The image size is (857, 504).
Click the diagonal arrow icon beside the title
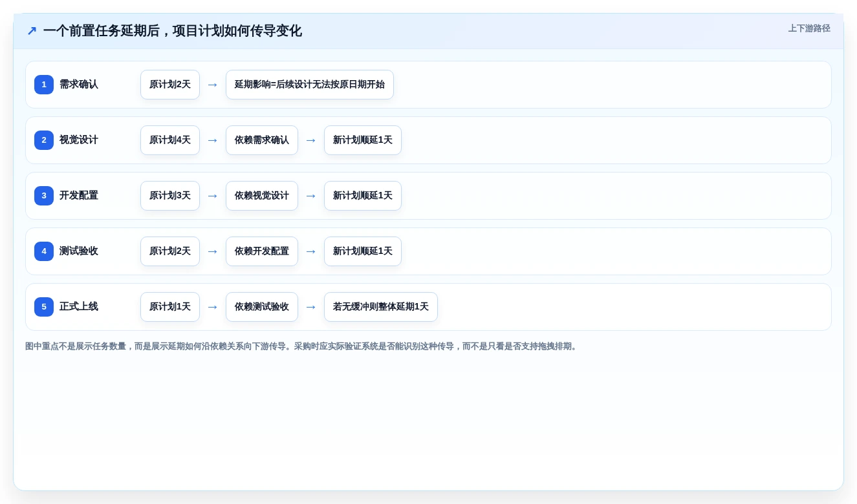(32, 31)
